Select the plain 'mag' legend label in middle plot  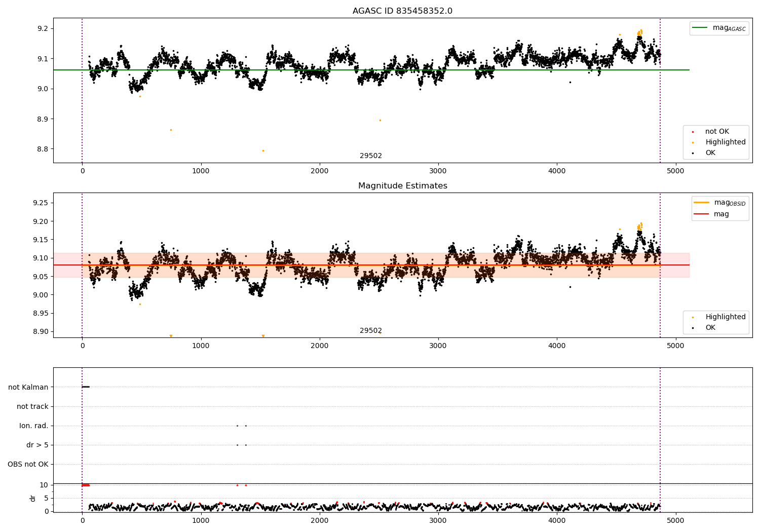click(721, 214)
